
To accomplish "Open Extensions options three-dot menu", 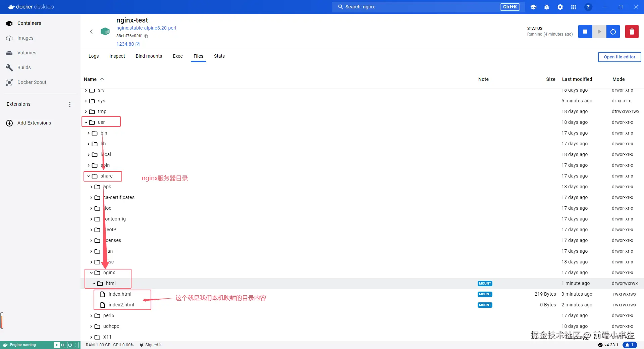I will point(70,104).
